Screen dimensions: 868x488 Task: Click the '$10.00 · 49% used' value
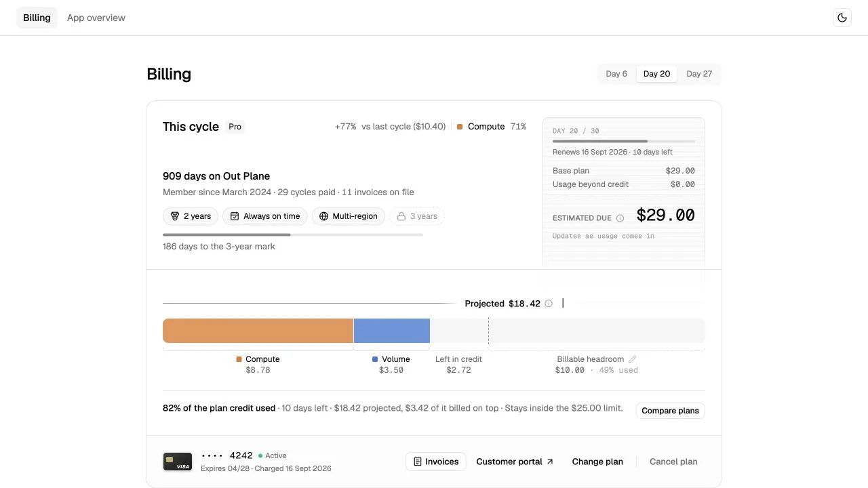point(597,370)
